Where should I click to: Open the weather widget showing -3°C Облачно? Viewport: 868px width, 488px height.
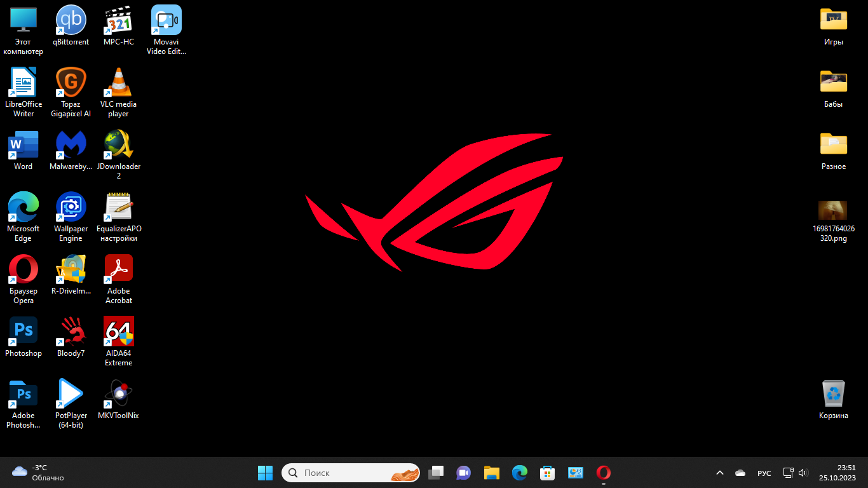38,473
